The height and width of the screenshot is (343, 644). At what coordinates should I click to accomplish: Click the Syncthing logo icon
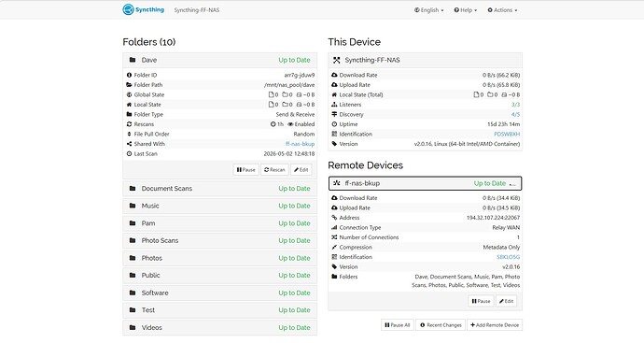click(128, 9)
